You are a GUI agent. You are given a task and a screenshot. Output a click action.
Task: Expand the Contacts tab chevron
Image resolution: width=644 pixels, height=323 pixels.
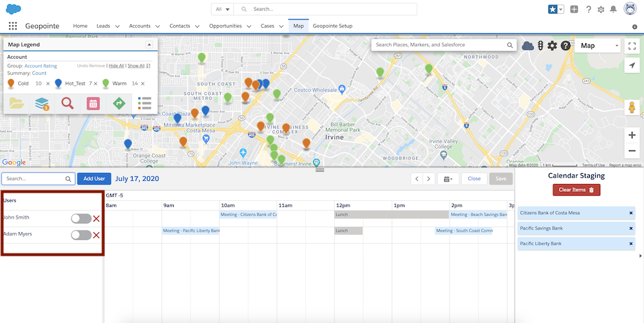tap(197, 26)
